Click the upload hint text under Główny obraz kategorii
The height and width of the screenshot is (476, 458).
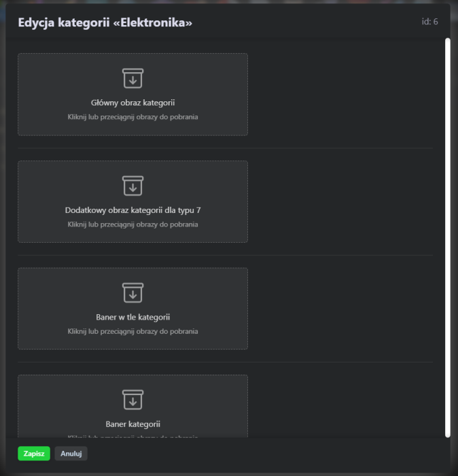(133, 117)
